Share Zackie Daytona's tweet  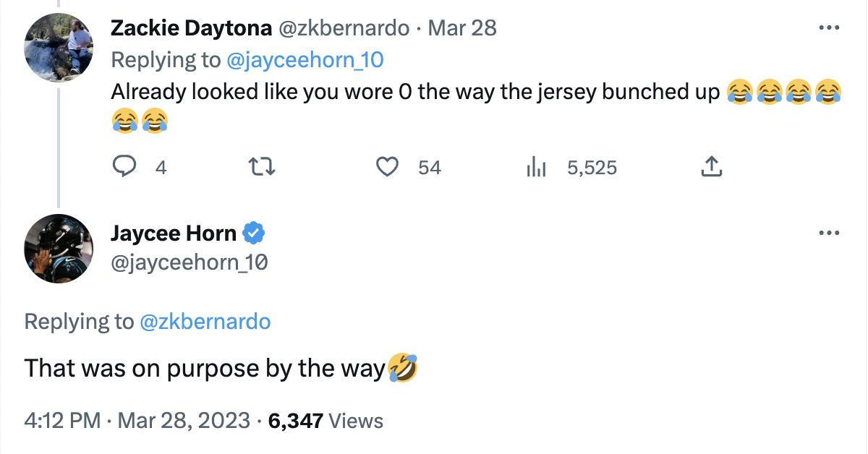click(x=712, y=168)
